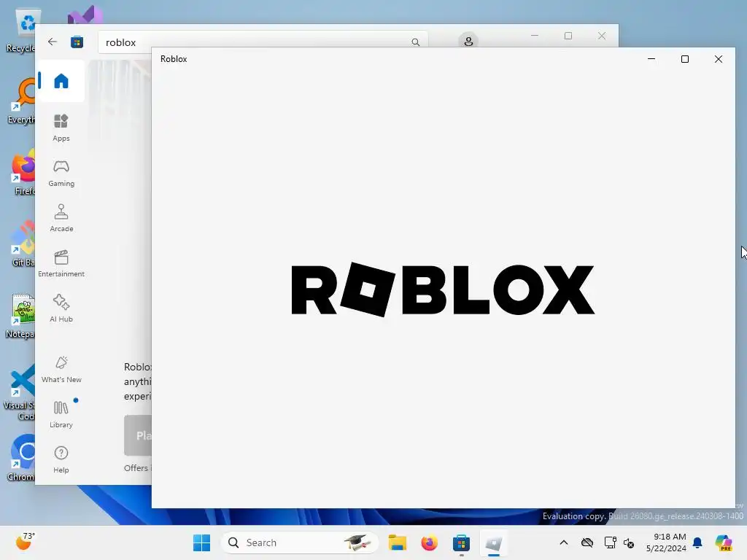Click the search magnifier in Store search box

415,42
